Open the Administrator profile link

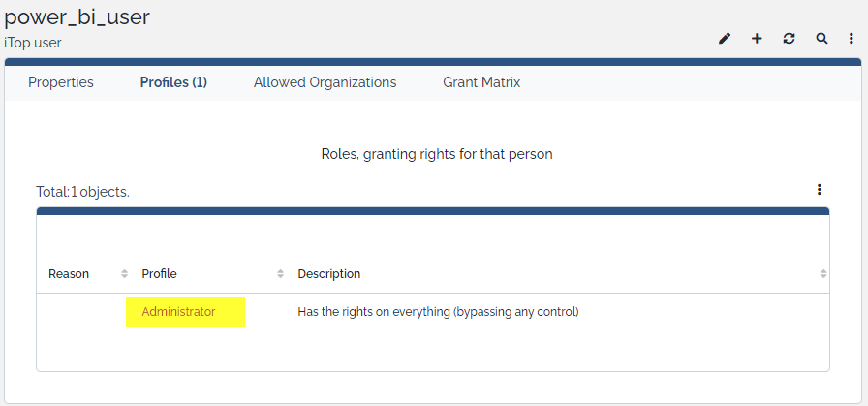178,312
